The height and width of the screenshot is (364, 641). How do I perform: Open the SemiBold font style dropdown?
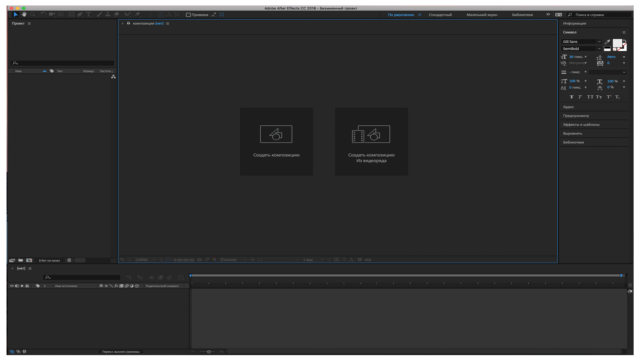pos(599,49)
